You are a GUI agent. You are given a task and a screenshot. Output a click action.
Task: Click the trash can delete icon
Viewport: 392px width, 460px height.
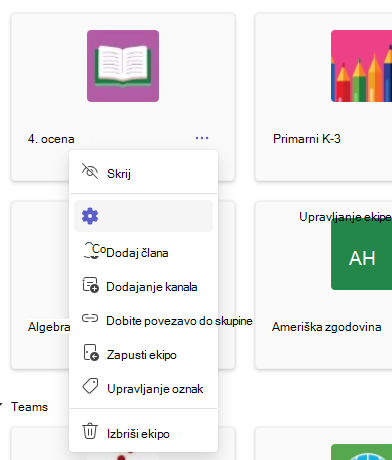pyautogui.click(x=90, y=431)
